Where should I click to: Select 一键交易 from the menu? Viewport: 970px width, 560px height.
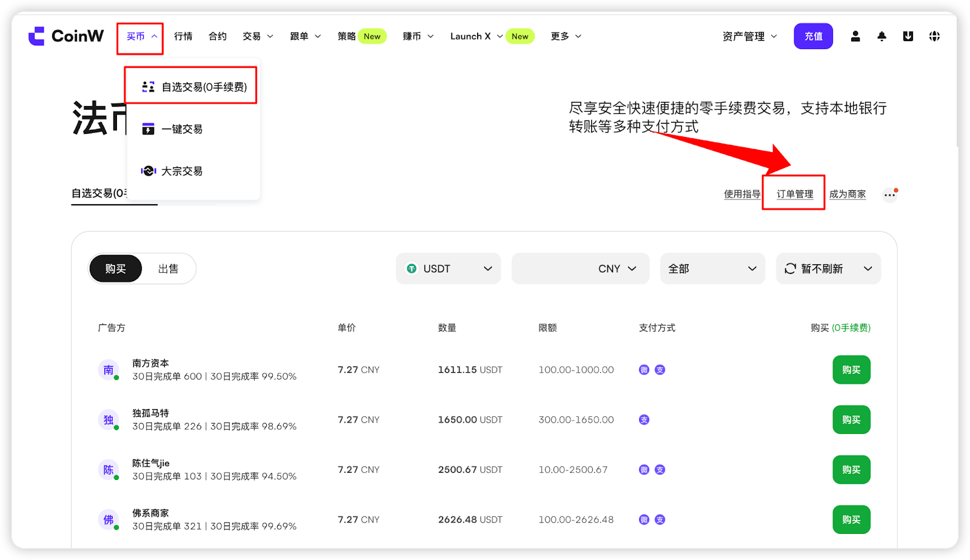pyautogui.click(x=194, y=129)
